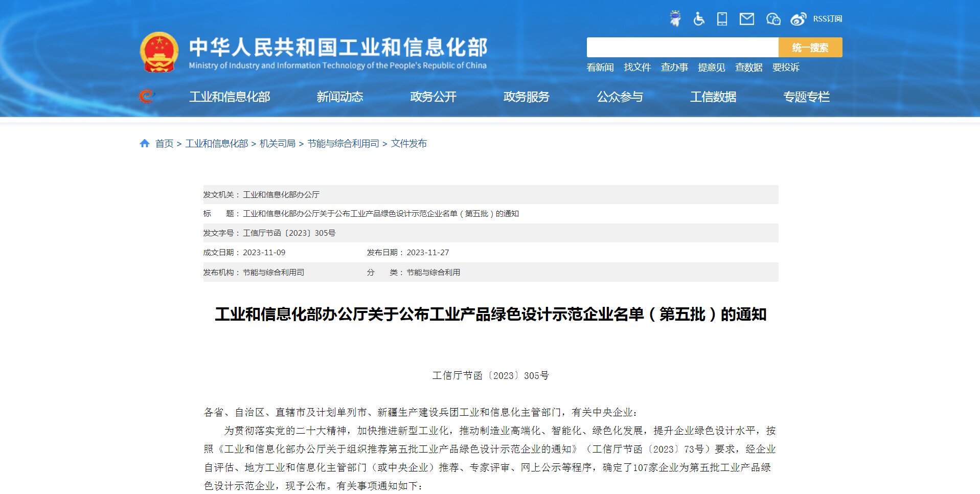Open the 公众参与 menu
Viewport: 980px width, 494px height.
619,97
